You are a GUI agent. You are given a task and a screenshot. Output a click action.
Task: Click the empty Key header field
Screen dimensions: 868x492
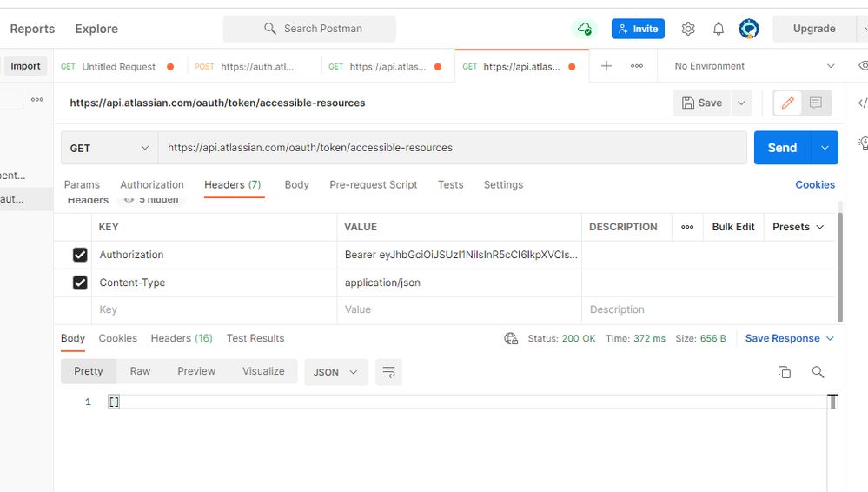[x=215, y=309]
